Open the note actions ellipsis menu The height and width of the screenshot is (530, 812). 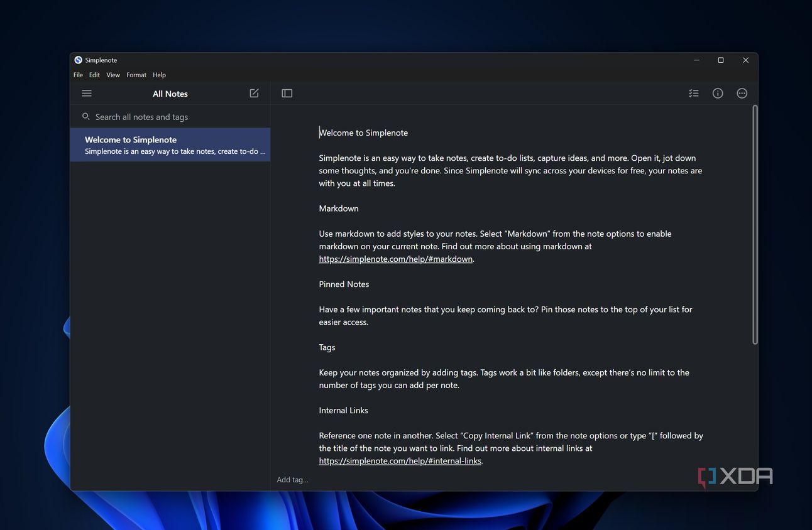click(x=742, y=93)
